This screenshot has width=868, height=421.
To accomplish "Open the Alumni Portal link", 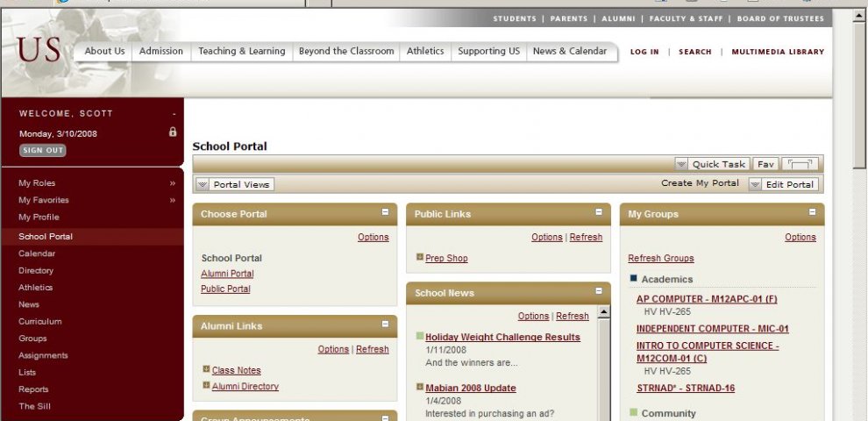I will [227, 274].
